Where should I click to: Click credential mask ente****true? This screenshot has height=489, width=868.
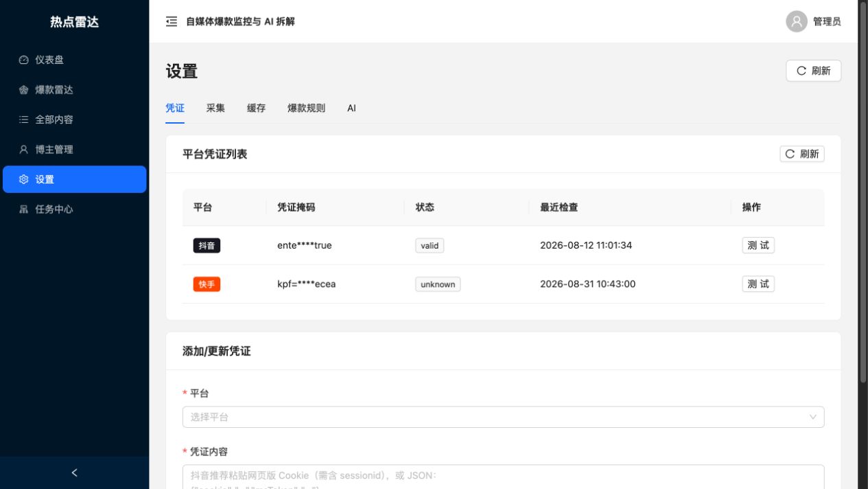pyautogui.click(x=305, y=245)
